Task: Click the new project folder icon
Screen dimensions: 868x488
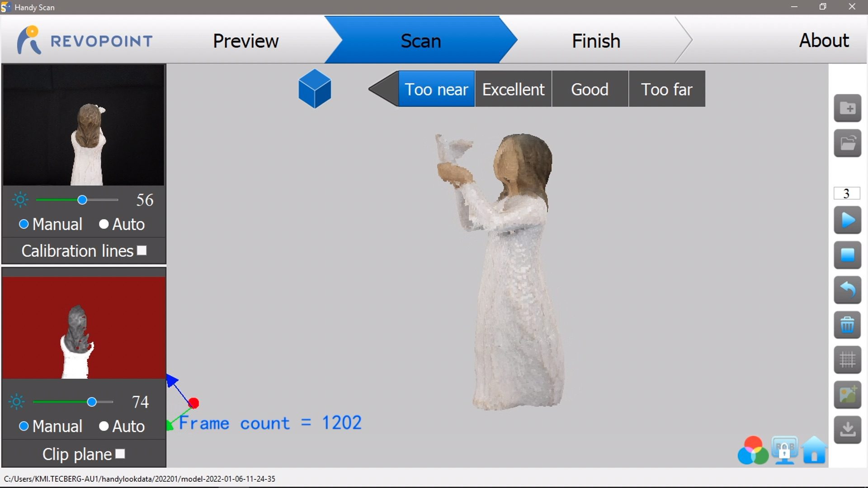Action: [847, 108]
